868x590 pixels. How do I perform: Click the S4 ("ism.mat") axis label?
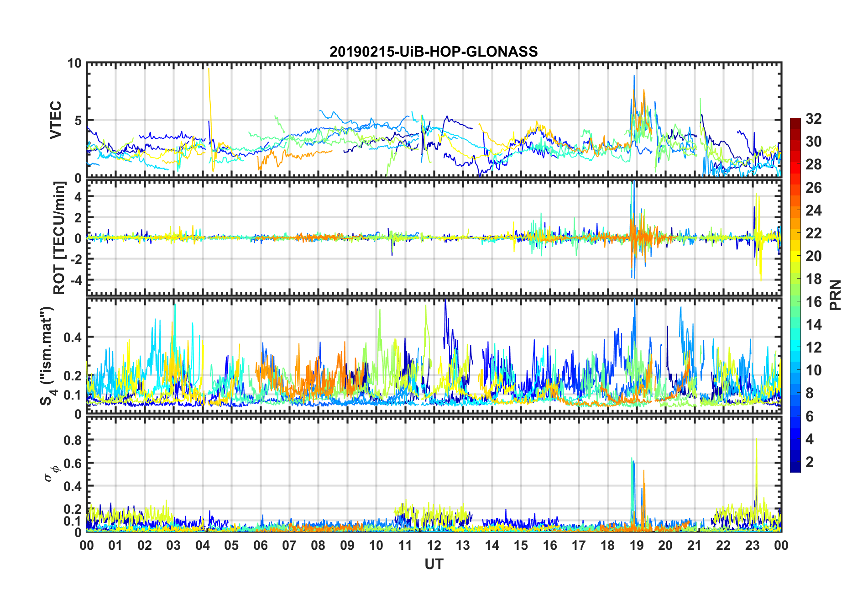pyautogui.click(x=48, y=356)
